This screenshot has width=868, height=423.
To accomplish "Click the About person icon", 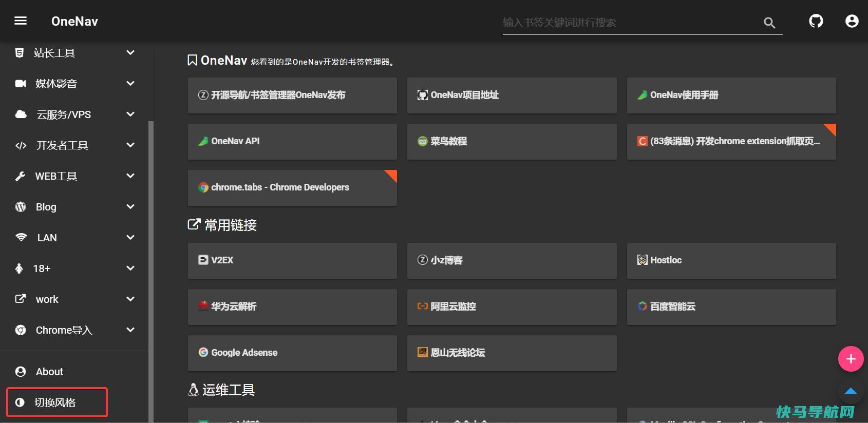I will (21, 372).
